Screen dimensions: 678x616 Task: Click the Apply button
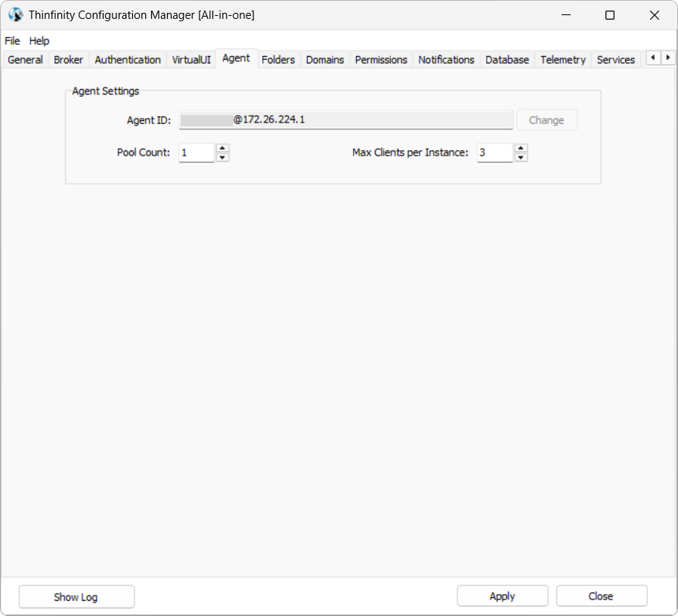(502, 596)
